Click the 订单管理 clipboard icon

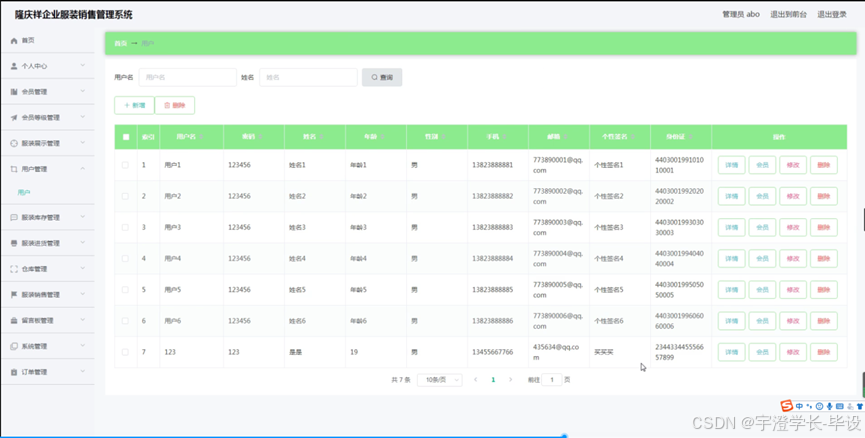tap(14, 372)
